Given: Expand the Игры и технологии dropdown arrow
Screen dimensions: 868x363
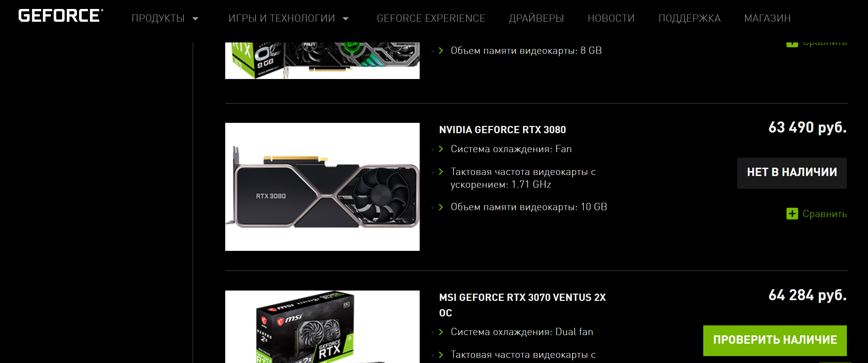Looking at the screenshot, I should click(345, 19).
